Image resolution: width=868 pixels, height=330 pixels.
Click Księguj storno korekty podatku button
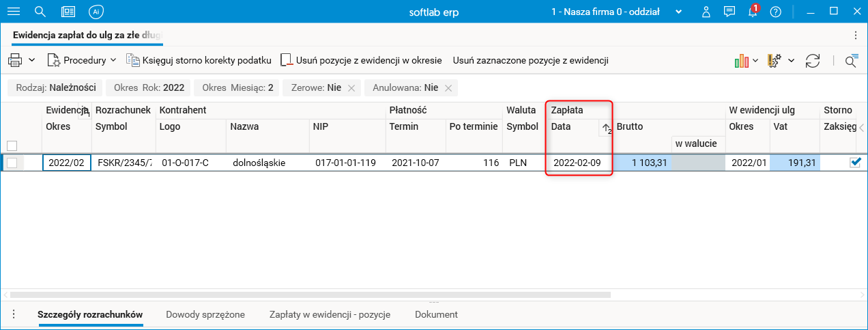tap(199, 61)
